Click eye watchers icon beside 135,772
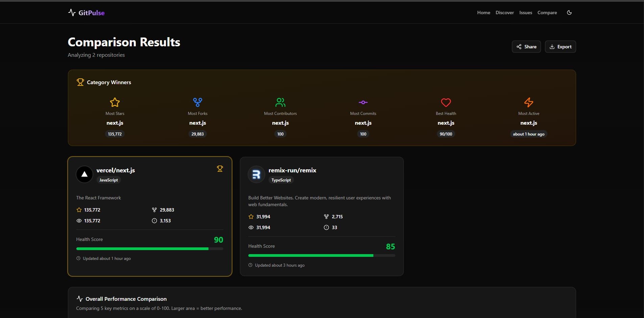Screen dimensions: 644x318 (x=79, y=221)
